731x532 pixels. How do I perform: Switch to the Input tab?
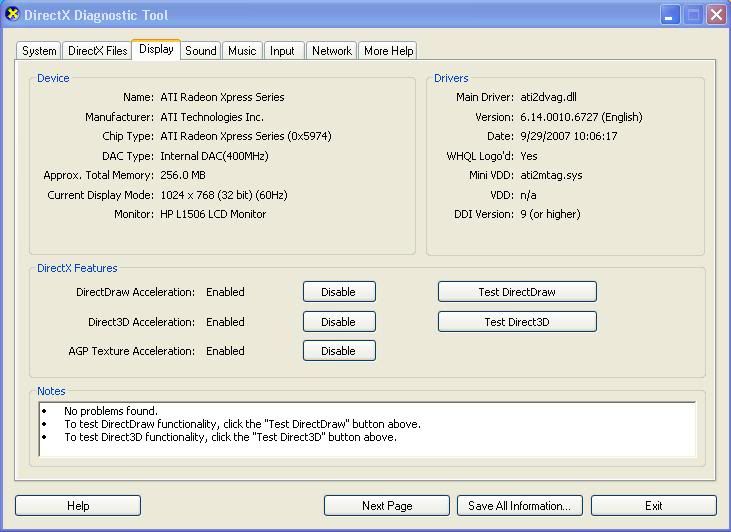[x=284, y=51]
